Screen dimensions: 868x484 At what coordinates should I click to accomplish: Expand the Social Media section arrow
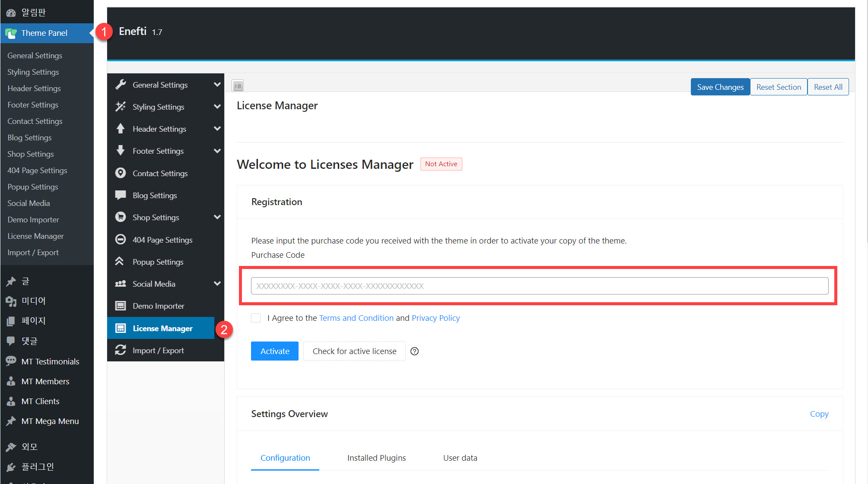pyautogui.click(x=217, y=284)
